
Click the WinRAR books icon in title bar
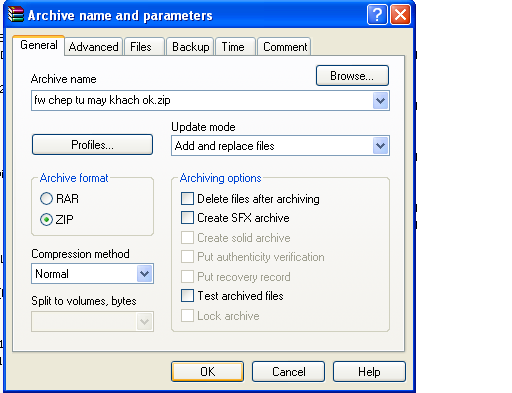pyautogui.click(x=16, y=15)
